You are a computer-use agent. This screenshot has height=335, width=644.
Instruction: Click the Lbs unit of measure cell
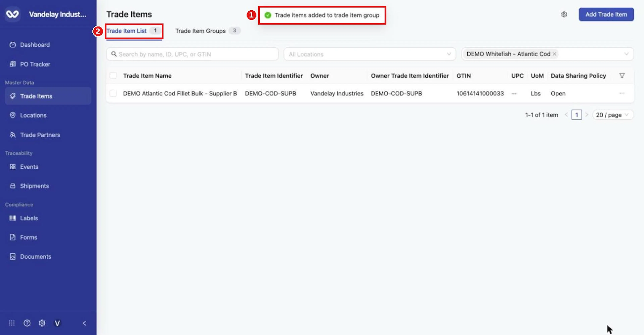(535, 93)
